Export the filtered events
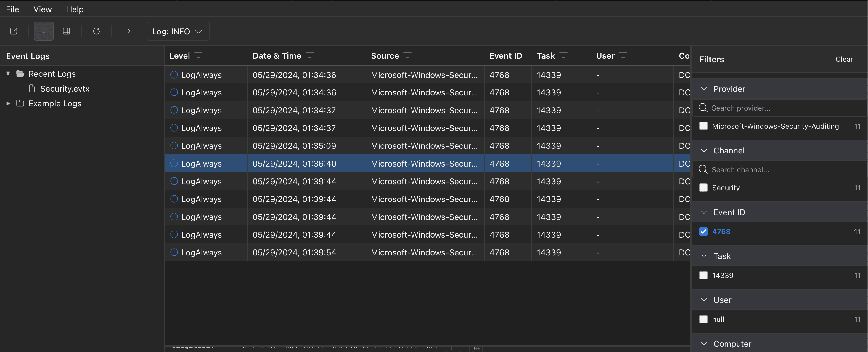This screenshot has height=352, width=868. [x=126, y=31]
